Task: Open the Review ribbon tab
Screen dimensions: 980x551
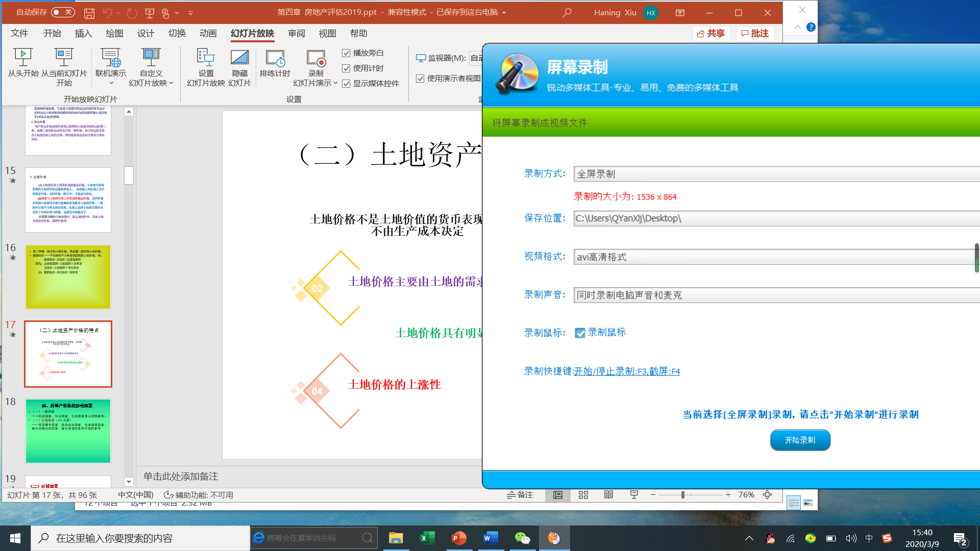Action: pos(296,34)
